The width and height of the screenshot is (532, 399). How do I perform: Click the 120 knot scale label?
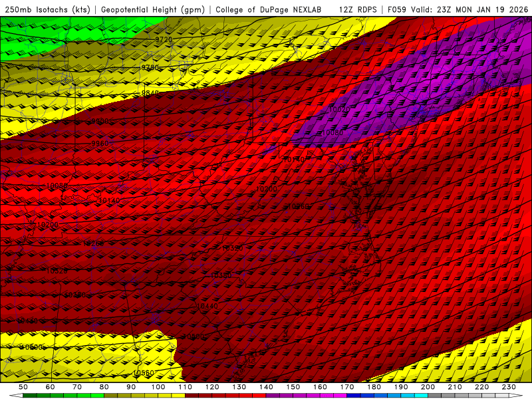(x=212, y=387)
